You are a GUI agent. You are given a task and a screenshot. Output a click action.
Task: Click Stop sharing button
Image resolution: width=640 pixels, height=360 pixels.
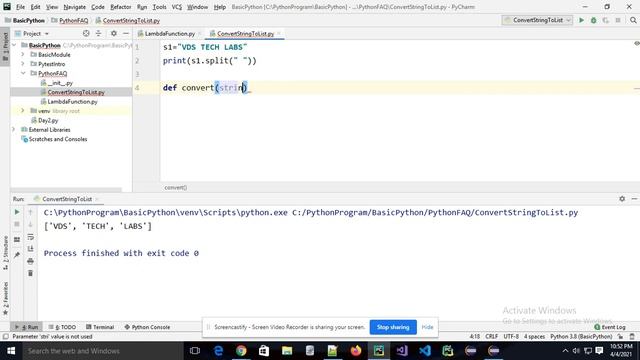tap(393, 327)
